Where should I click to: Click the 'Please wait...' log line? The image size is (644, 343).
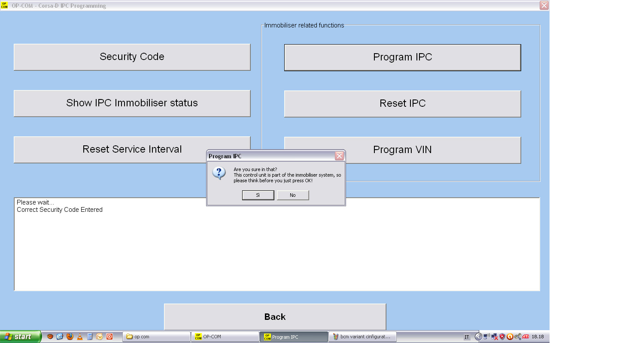35,202
